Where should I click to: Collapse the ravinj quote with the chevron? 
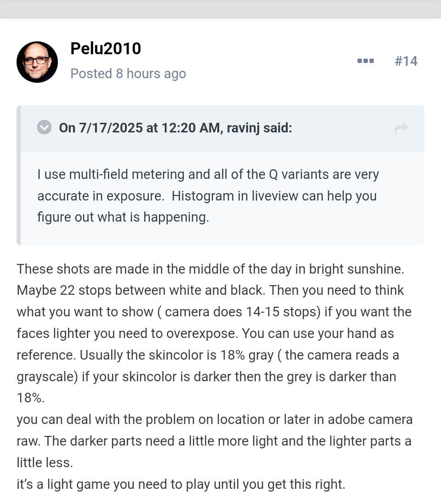tap(44, 127)
